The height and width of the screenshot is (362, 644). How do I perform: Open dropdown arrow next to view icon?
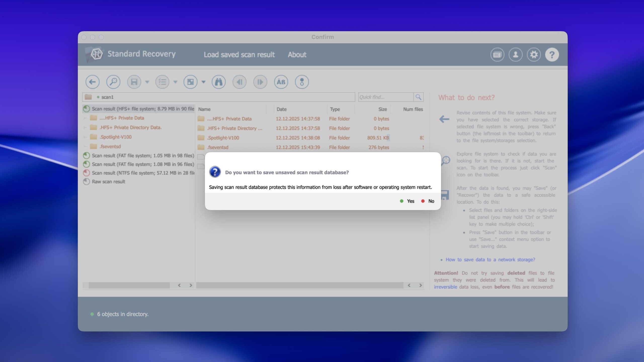(x=204, y=82)
